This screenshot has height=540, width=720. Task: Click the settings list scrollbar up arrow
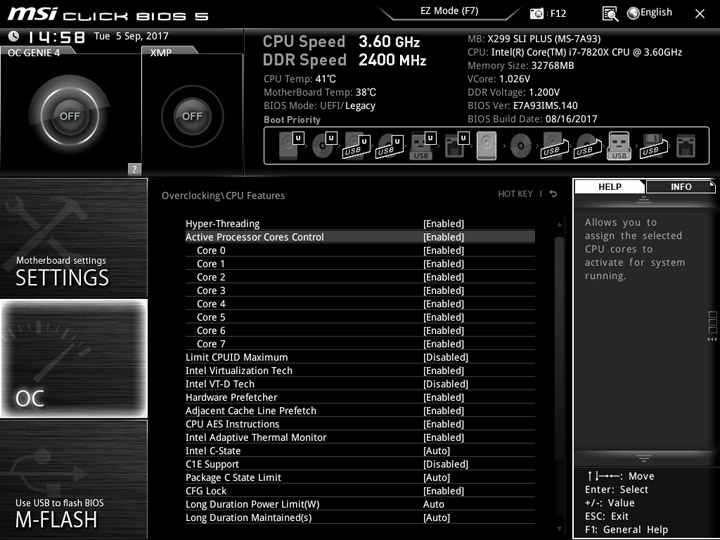point(559,224)
